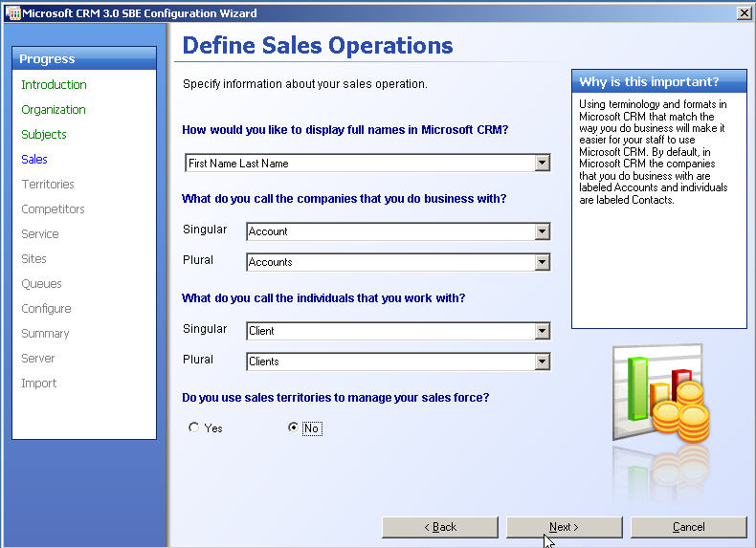This screenshot has width=756, height=548.
Task: Select the Sales step in Progress
Action: point(34,160)
